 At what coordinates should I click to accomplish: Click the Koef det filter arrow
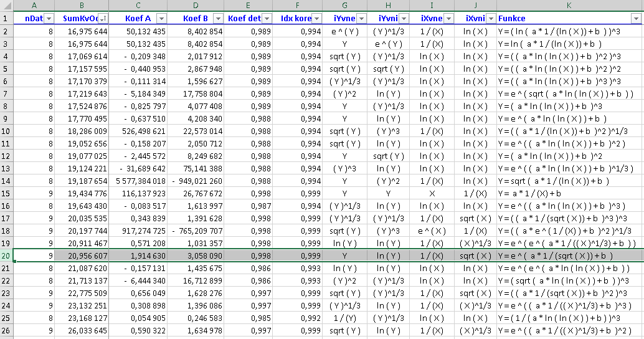267,19
